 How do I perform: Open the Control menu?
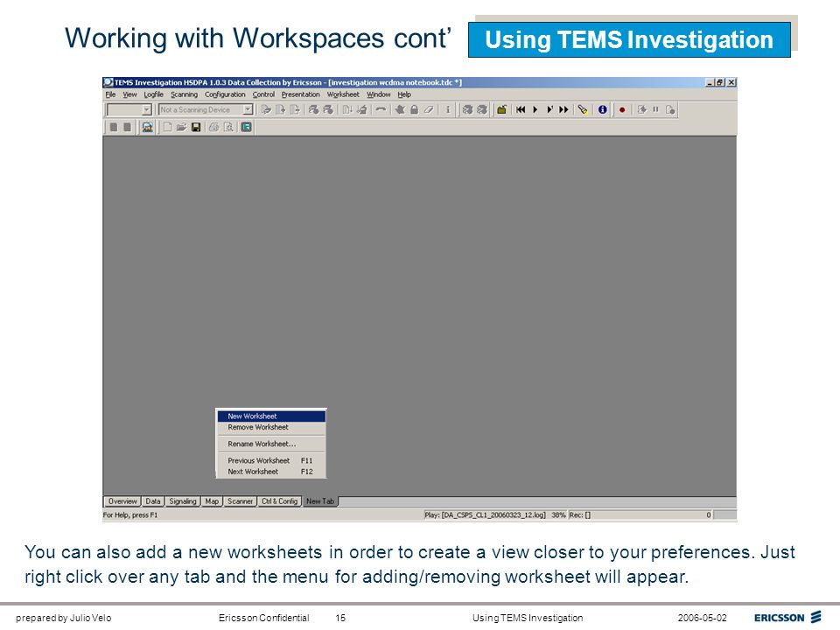(263, 94)
